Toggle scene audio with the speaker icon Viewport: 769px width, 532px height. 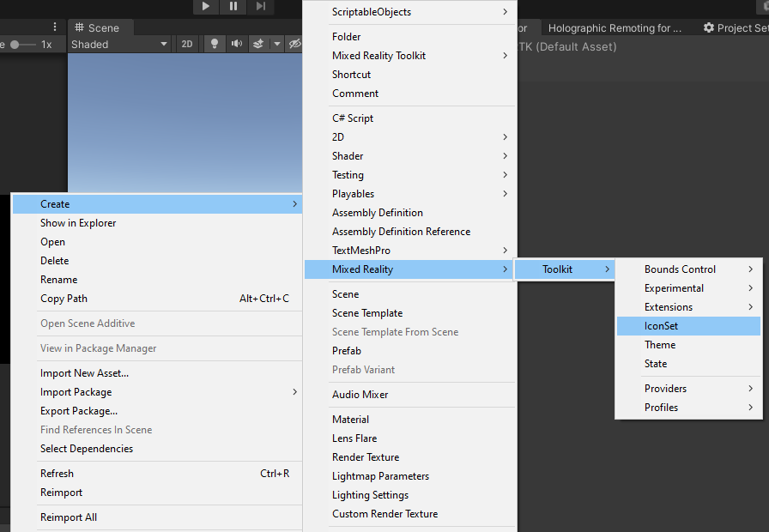point(235,44)
